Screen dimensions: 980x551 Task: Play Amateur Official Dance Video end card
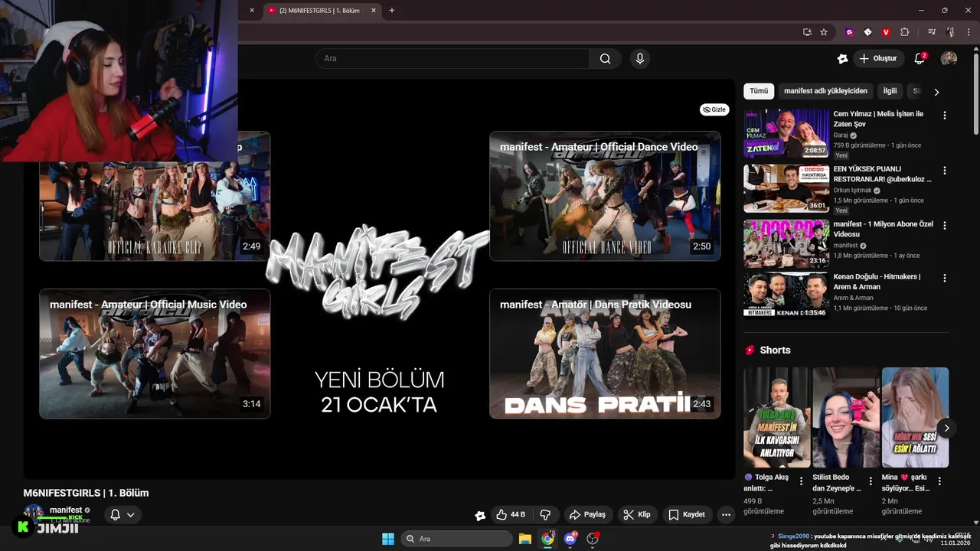tap(605, 196)
